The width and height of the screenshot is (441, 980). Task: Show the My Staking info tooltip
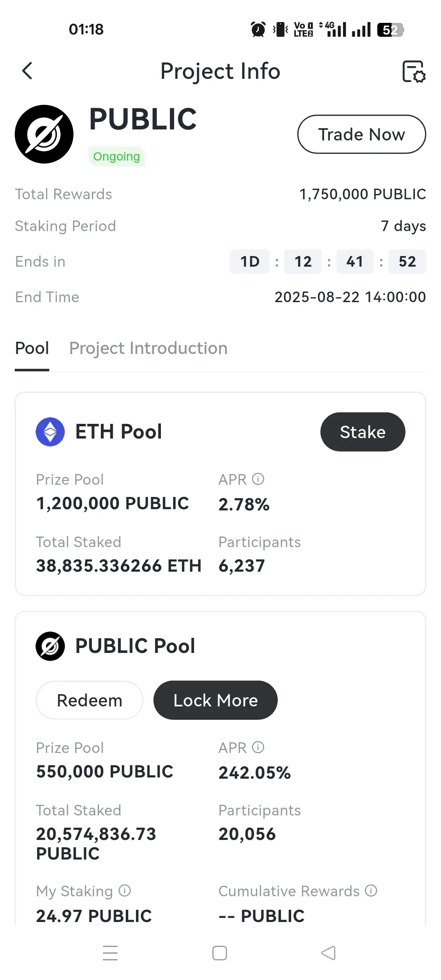pyautogui.click(x=125, y=890)
